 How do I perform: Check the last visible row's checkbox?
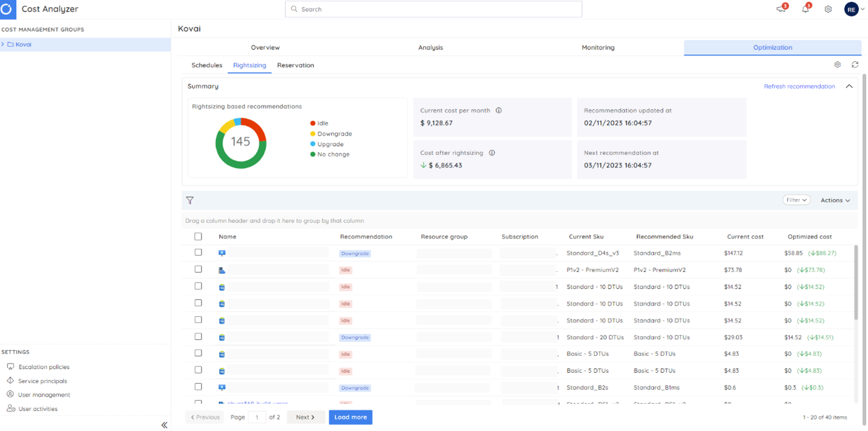point(198,402)
